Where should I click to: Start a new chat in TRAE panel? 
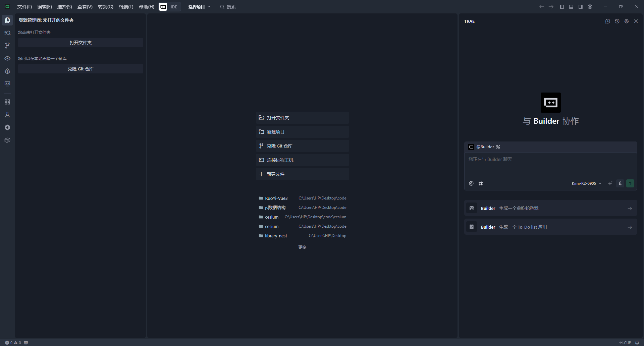tap(608, 21)
